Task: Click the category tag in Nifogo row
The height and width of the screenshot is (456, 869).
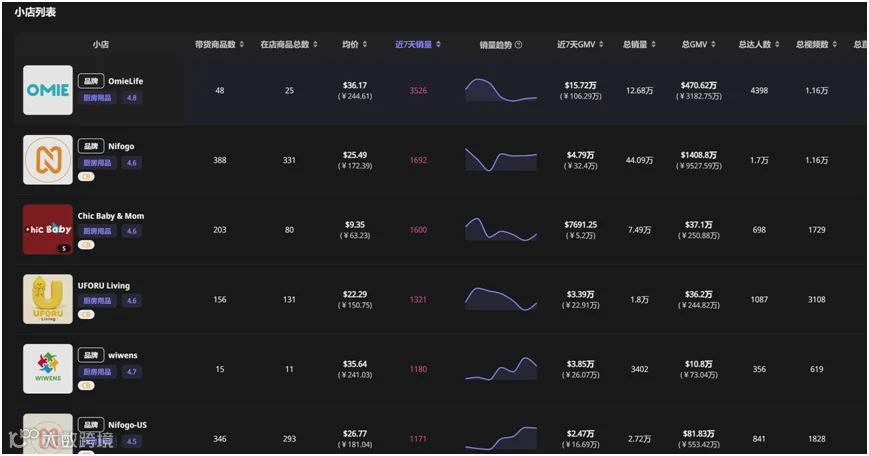Action: click(x=97, y=163)
